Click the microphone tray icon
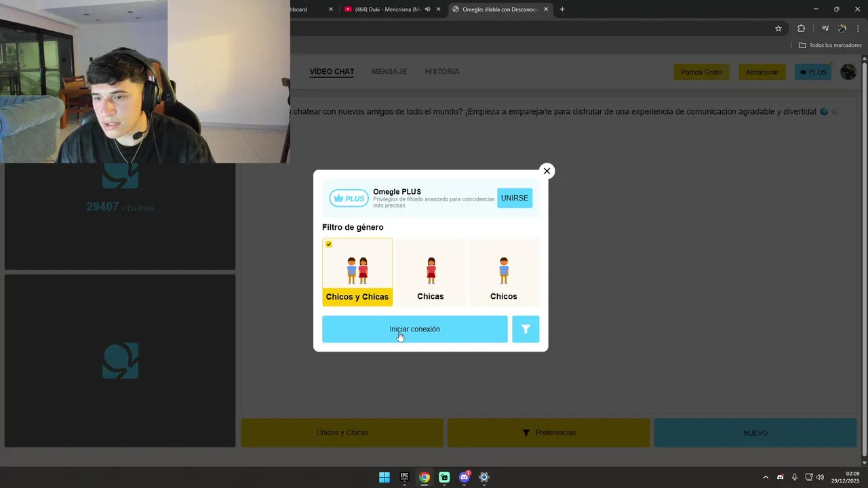Image resolution: width=868 pixels, height=488 pixels. coord(795,477)
